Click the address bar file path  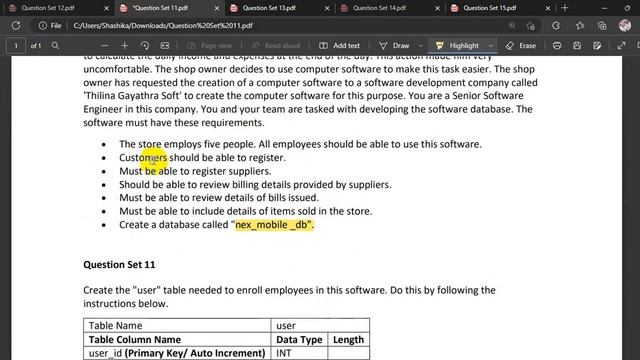click(x=163, y=26)
